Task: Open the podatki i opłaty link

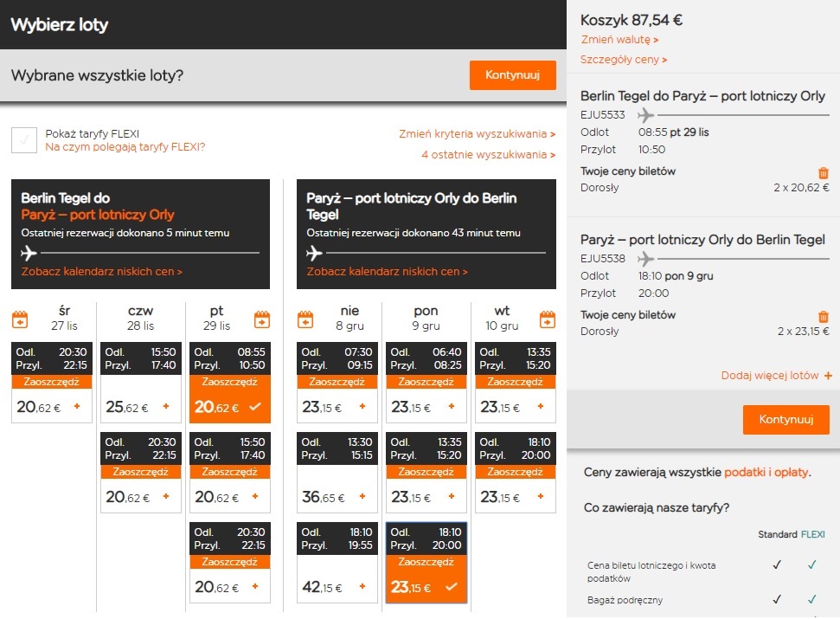Action: 766,472
